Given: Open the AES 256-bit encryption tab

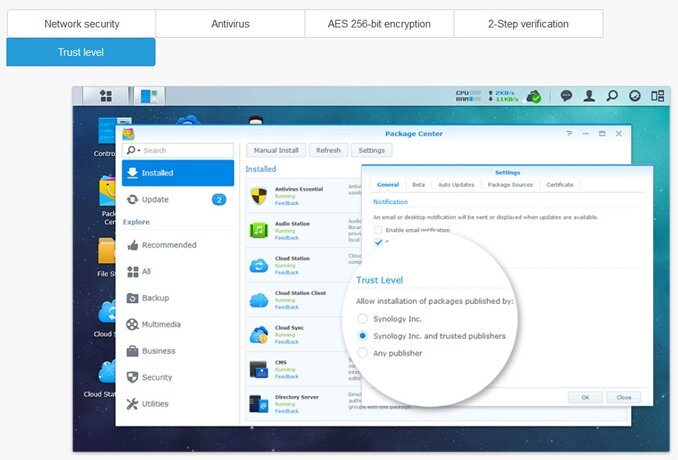Looking at the screenshot, I should (379, 24).
